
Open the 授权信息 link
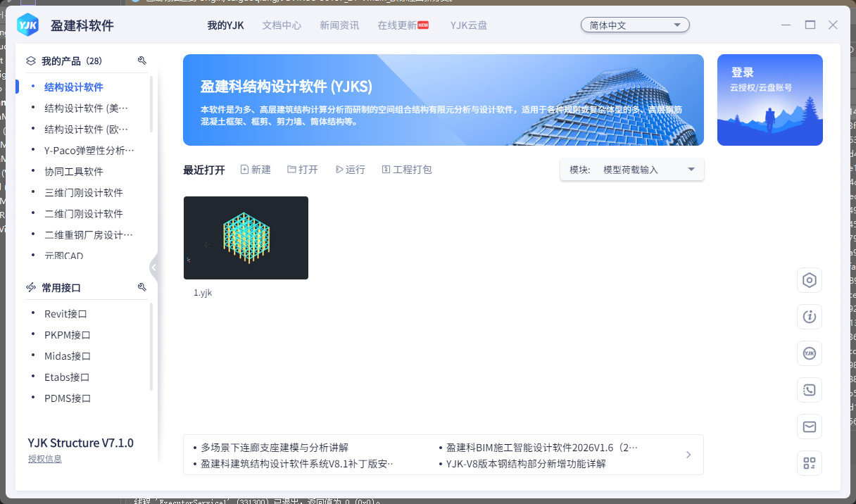(x=45, y=459)
